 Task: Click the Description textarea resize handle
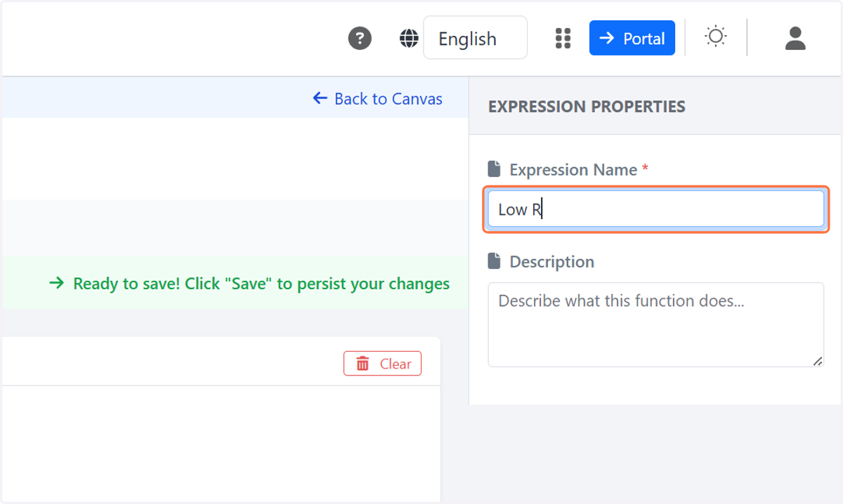coord(818,361)
